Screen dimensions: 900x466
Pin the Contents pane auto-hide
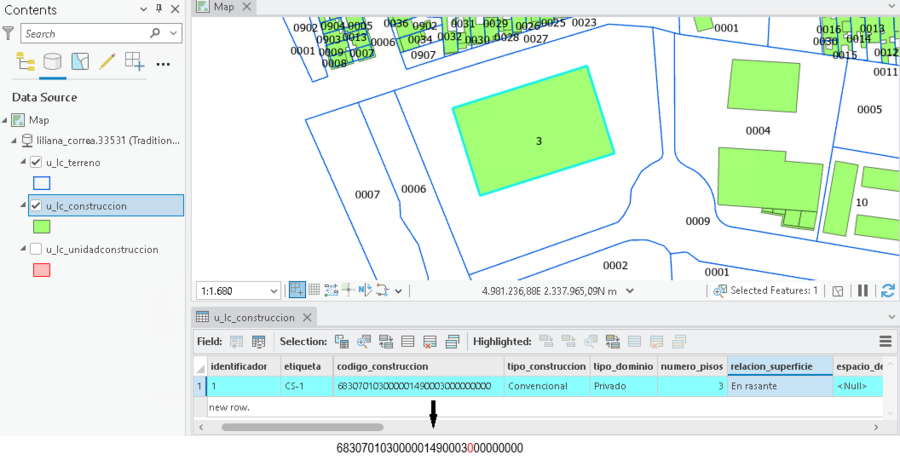[x=159, y=9]
